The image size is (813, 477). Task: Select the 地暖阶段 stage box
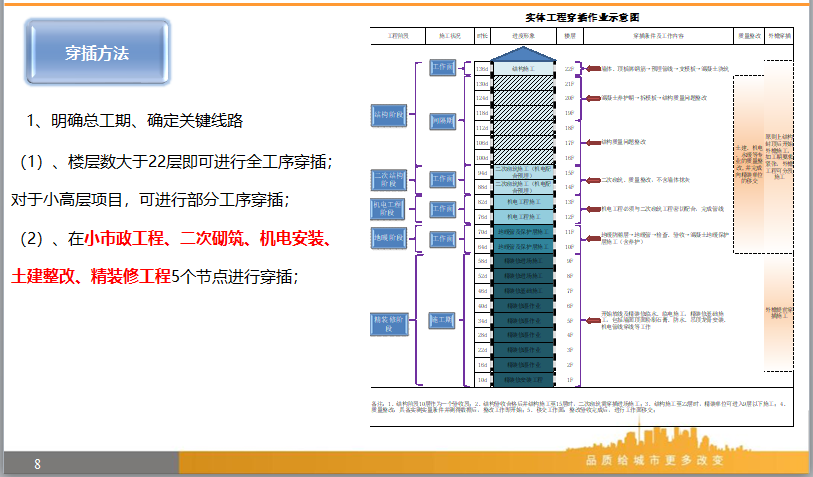389,238
